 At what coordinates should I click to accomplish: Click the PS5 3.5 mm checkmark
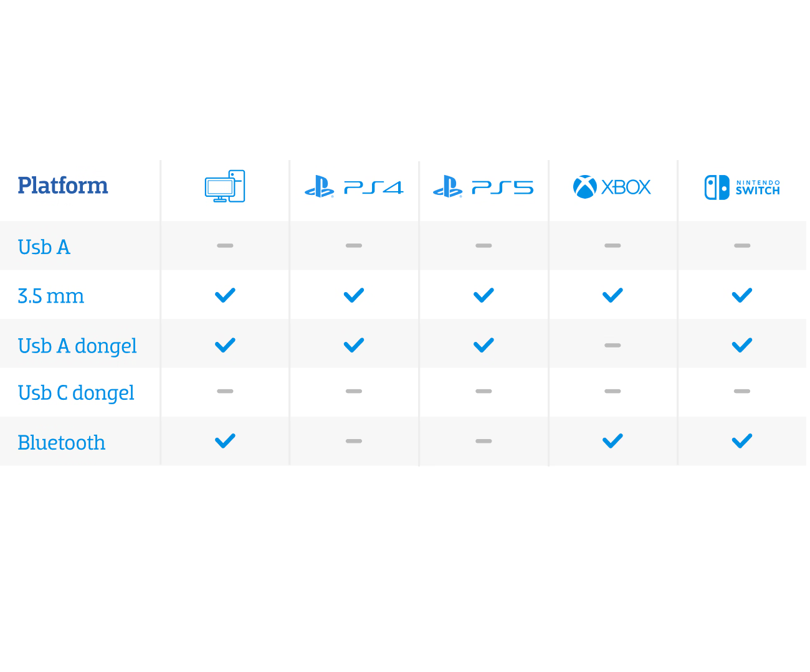pyautogui.click(x=484, y=295)
